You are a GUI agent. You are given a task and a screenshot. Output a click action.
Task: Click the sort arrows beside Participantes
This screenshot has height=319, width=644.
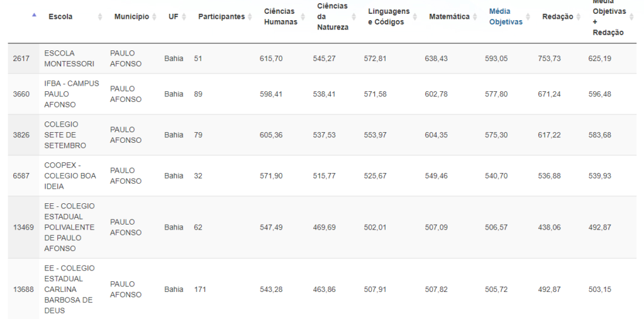click(x=250, y=17)
